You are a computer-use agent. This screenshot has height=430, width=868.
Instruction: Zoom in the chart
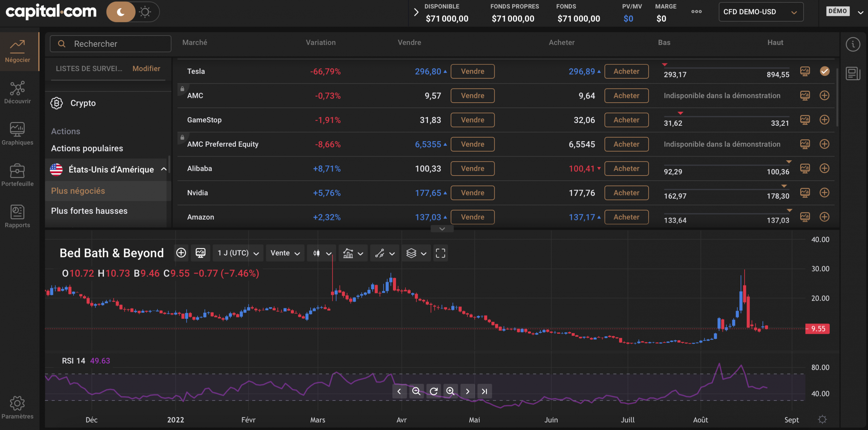coord(450,391)
